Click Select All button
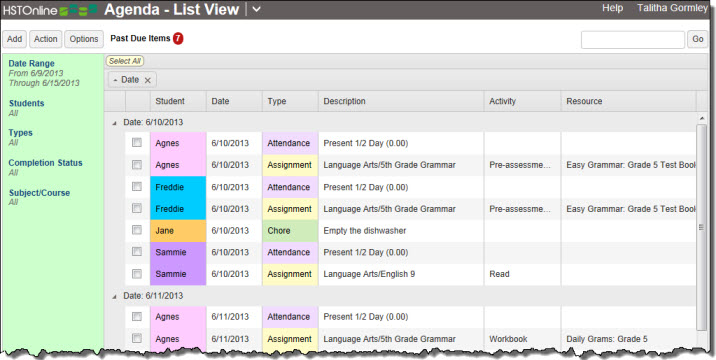This screenshot has height=360, width=716. [125, 61]
